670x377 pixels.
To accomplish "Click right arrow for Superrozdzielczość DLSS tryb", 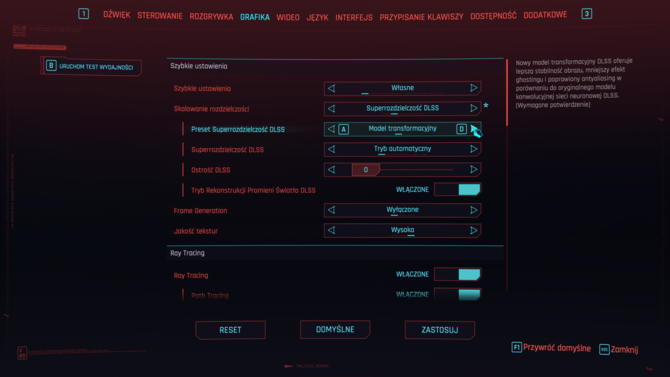I will (473, 149).
